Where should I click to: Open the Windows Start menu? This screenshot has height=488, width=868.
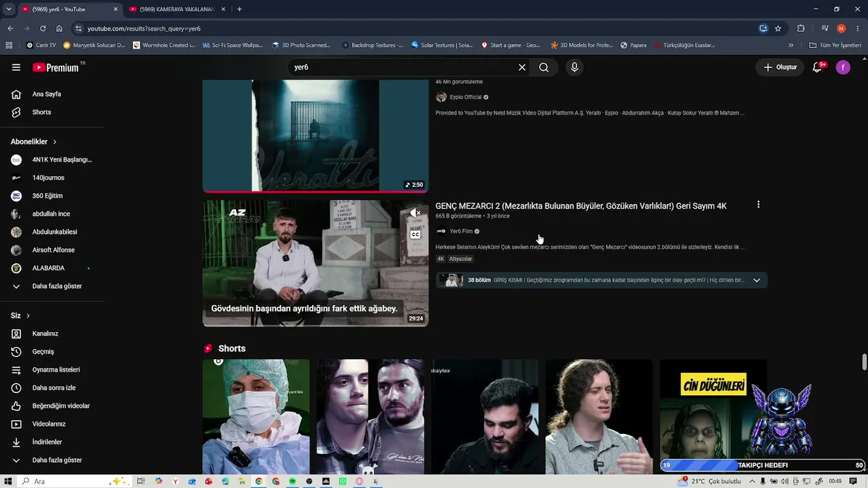coord(8,481)
